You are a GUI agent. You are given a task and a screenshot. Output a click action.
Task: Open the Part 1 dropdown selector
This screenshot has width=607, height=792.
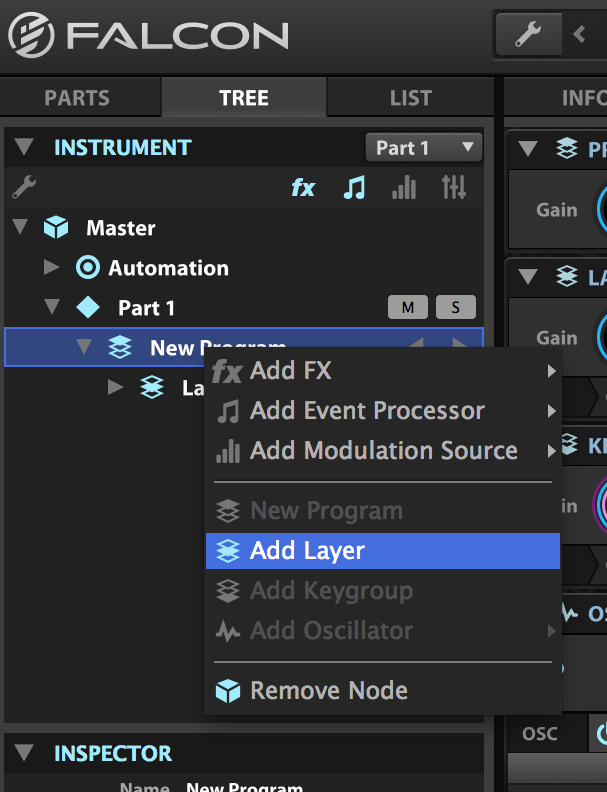(x=424, y=147)
